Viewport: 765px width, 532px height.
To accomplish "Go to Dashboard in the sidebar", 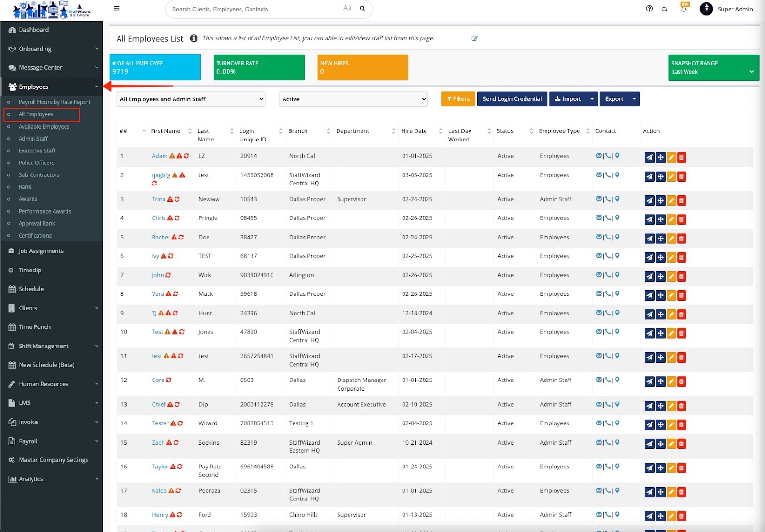I will click(33, 30).
